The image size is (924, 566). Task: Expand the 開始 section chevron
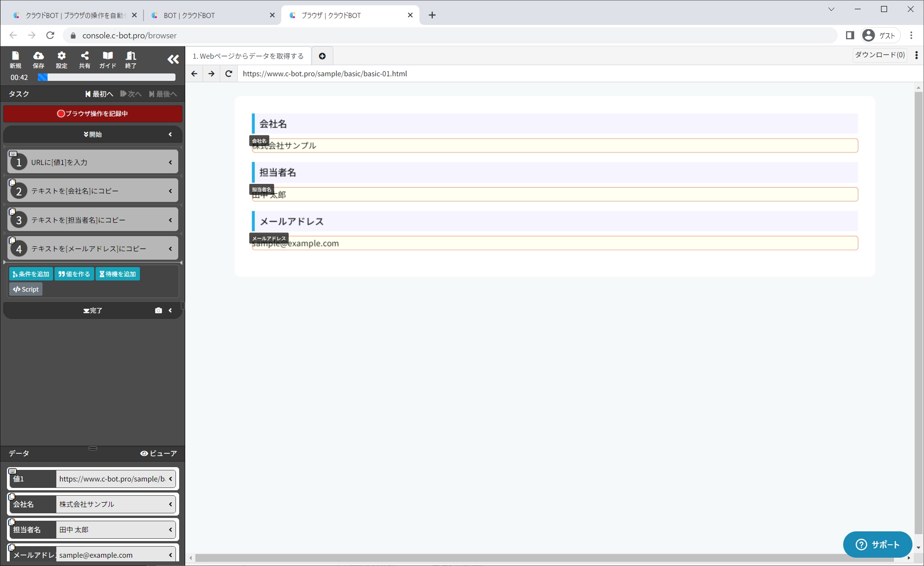[x=170, y=134]
